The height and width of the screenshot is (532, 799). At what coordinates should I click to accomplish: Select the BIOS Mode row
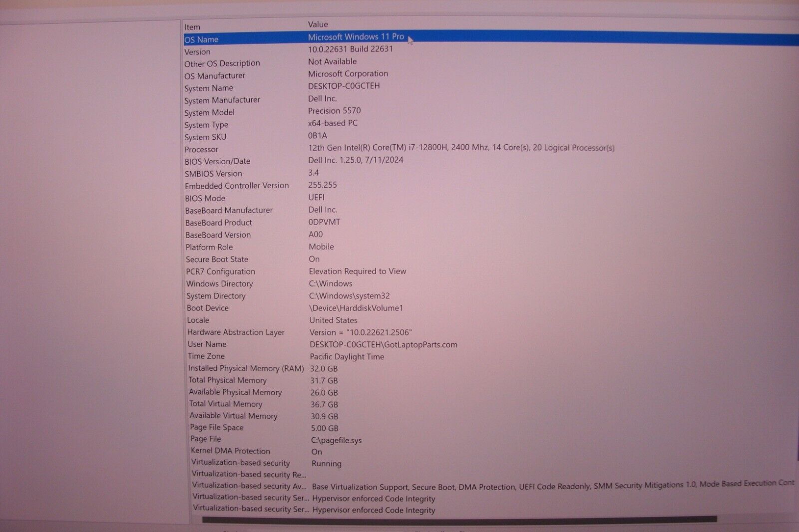491,198
